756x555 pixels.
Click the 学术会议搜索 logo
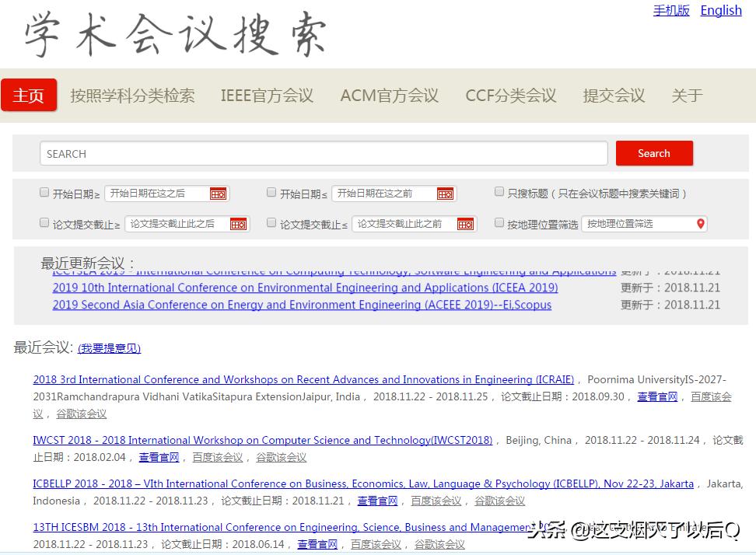(171, 34)
